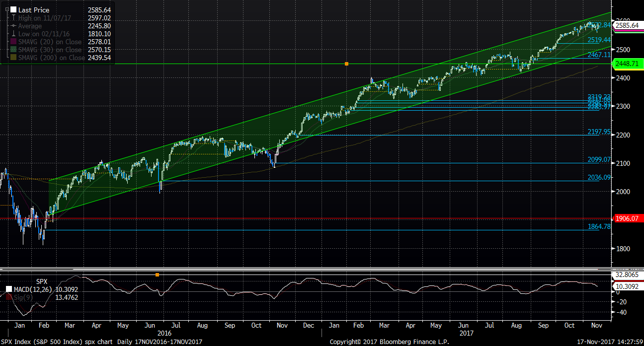Select the Last Price legend label
Image resolution: width=644 pixels, height=346 pixels.
pyautogui.click(x=34, y=10)
